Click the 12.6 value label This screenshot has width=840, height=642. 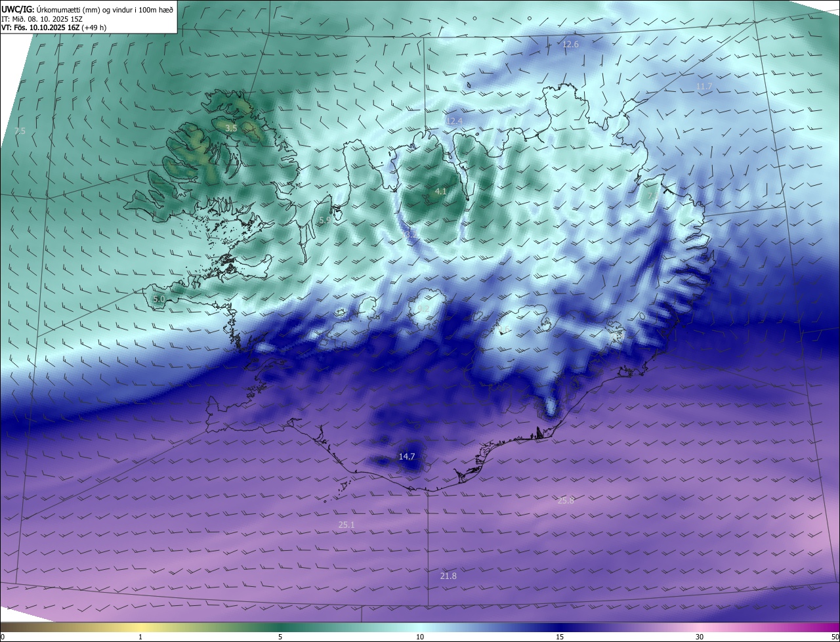(571, 45)
